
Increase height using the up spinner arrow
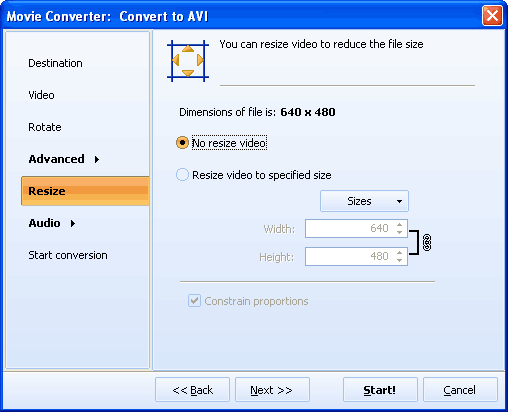(x=399, y=253)
